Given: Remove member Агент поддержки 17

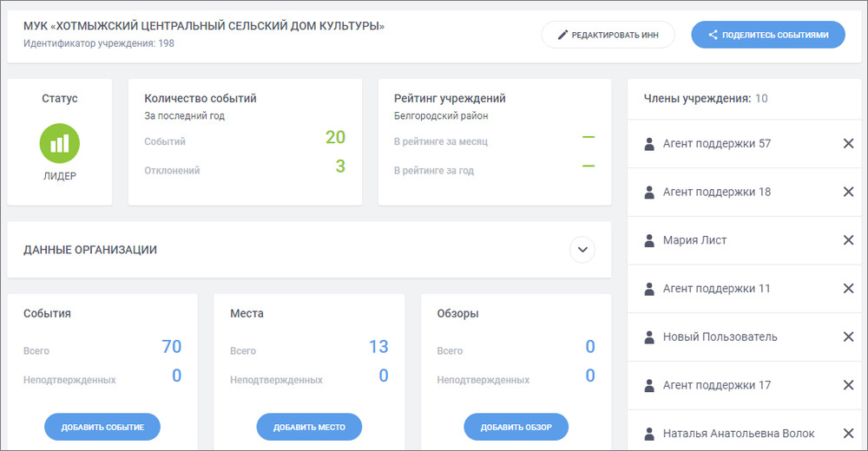Looking at the screenshot, I should click(x=848, y=385).
